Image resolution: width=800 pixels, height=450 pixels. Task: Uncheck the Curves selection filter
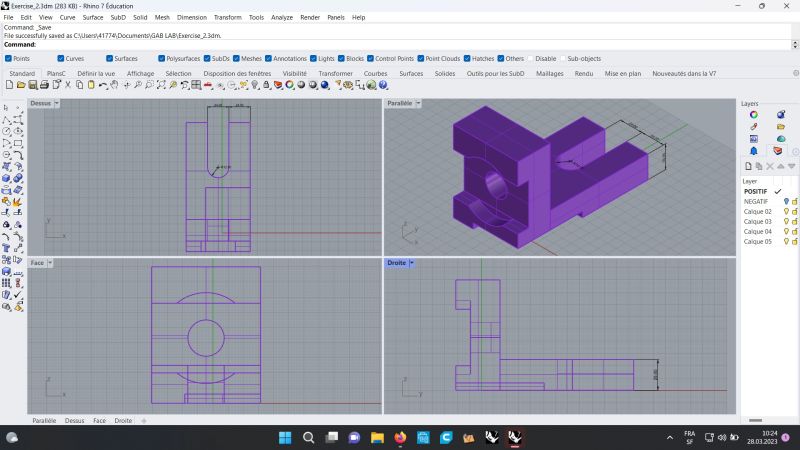59,58
